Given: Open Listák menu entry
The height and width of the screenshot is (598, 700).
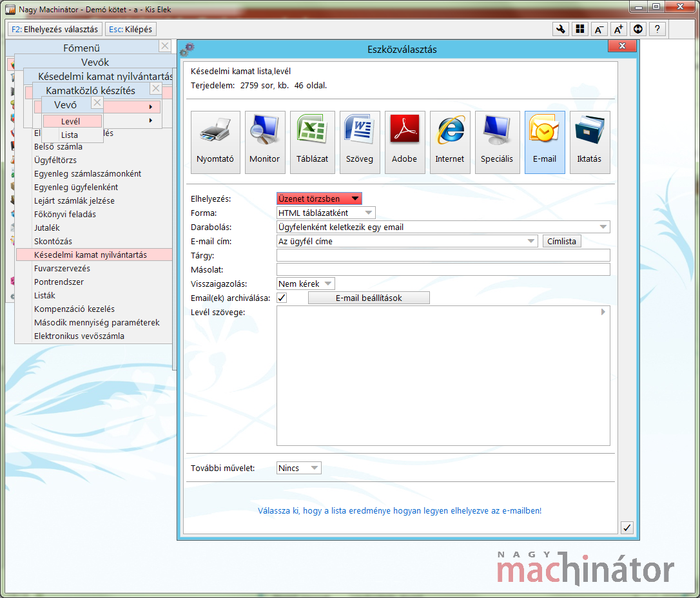Looking at the screenshot, I should 44,295.
